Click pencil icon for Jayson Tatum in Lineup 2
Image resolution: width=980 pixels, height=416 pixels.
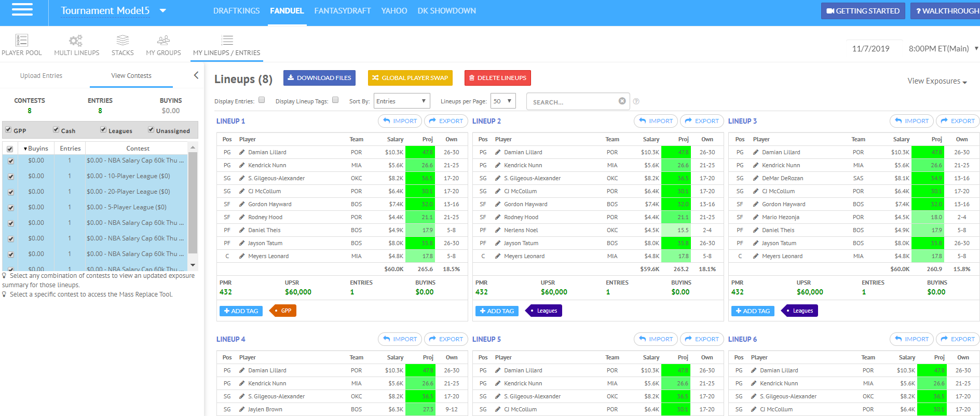point(498,243)
